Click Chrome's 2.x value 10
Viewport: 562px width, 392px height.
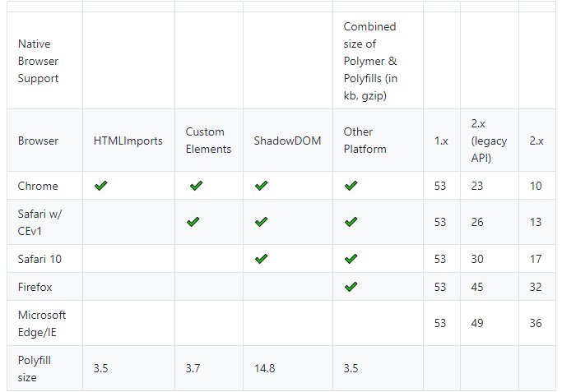coord(536,186)
